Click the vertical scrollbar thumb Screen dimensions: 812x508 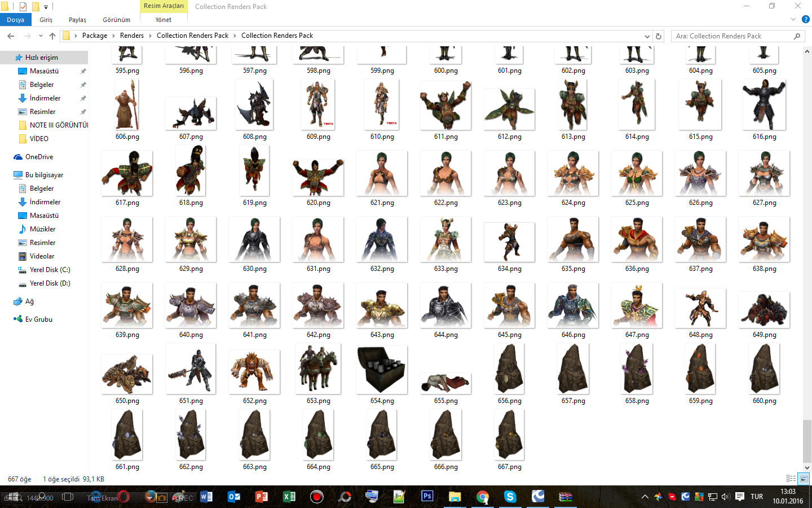807,440
